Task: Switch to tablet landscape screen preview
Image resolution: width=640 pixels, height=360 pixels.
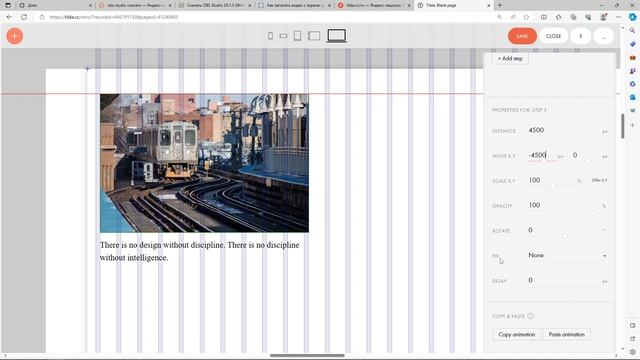Action: point(314,36)
